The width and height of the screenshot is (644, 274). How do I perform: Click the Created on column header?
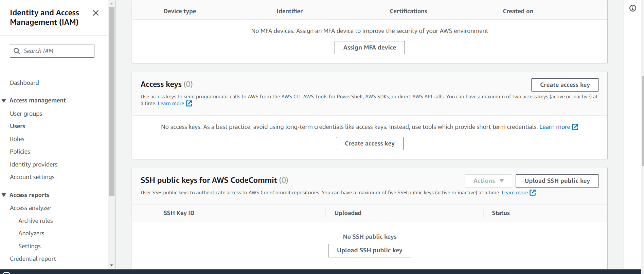518,11
